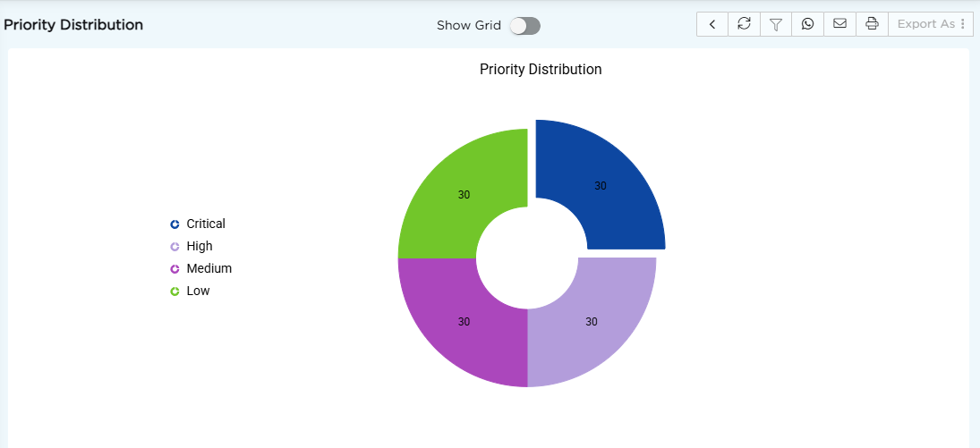Click the Priority Distribution chart title

point(541,70)
